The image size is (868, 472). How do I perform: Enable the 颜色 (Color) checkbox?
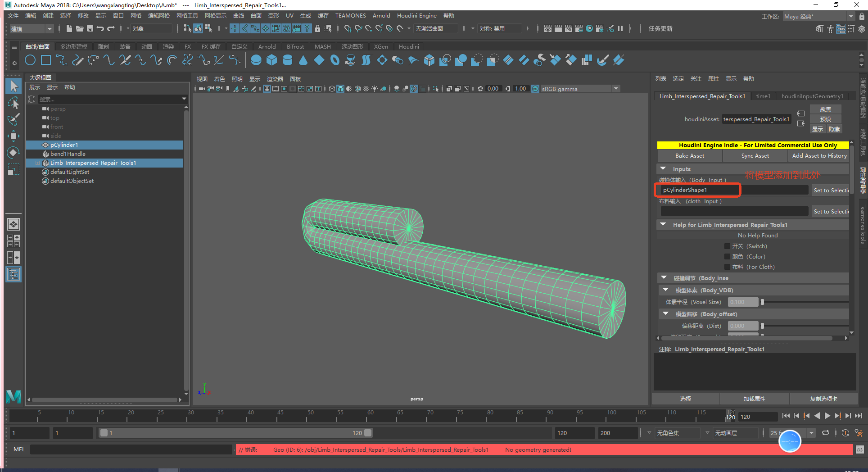click(727, 257)
